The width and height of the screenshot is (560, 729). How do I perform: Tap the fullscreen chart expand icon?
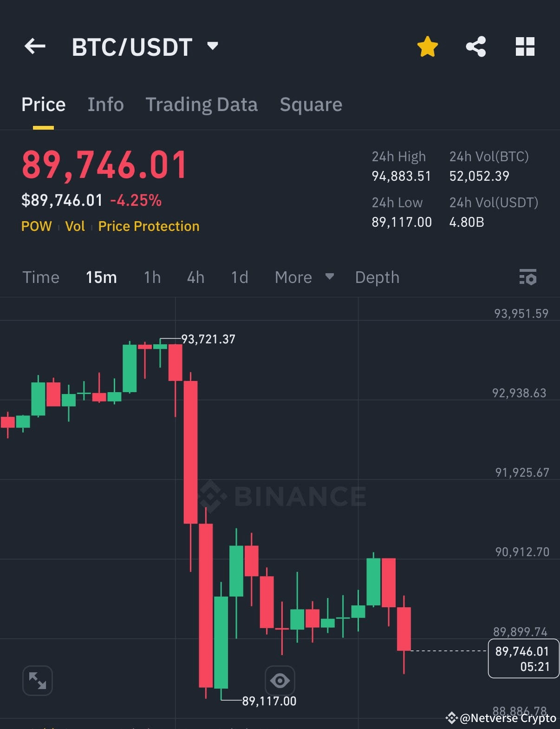point(37,680)
